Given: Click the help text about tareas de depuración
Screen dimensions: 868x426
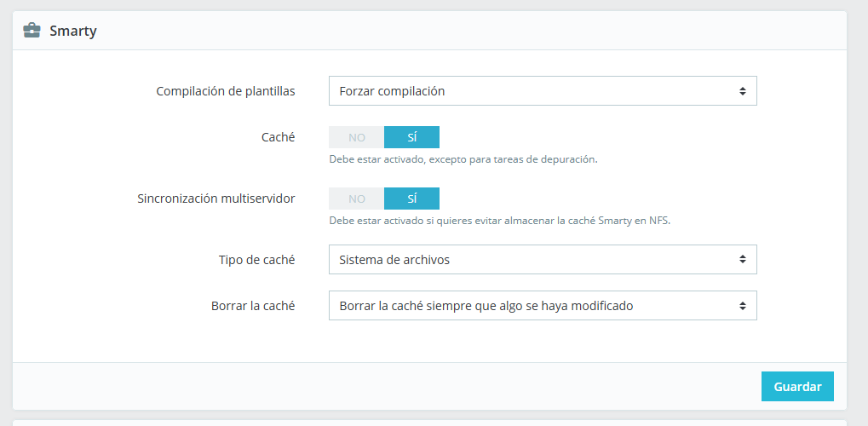Looking at the screenshot, I should tap(463, 159).
